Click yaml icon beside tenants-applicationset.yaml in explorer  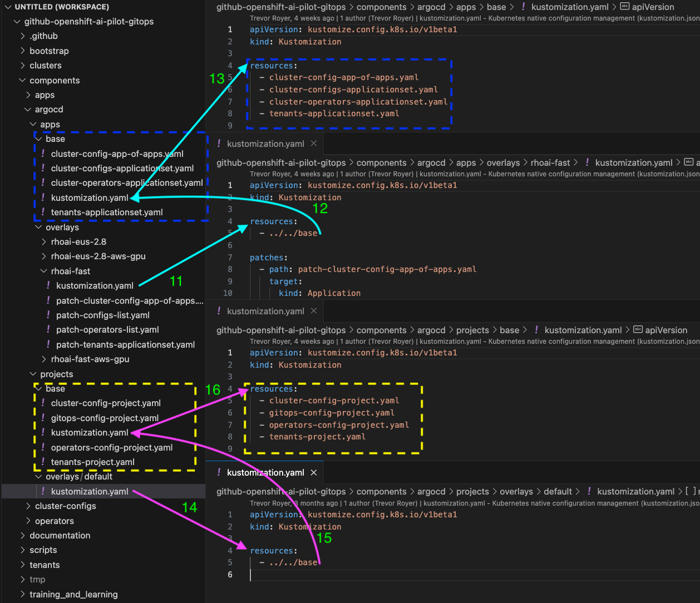coord(43,212)
